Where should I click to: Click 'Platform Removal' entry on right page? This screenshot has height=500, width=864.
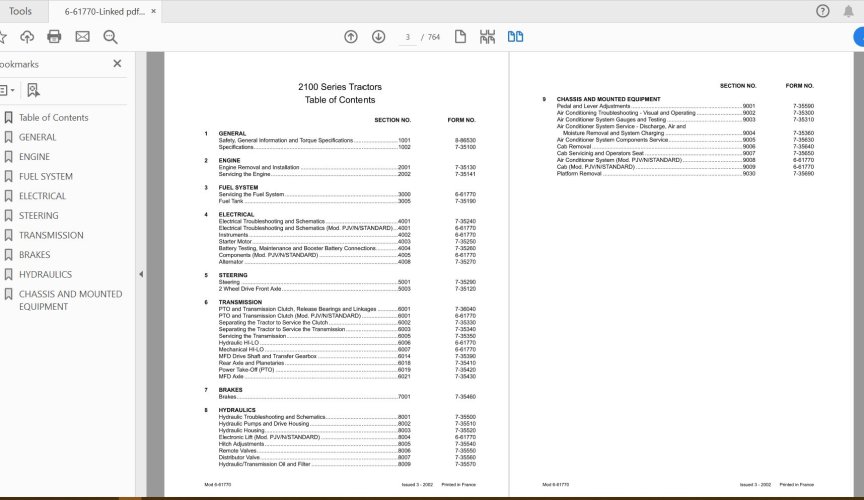tap(579, 174)
